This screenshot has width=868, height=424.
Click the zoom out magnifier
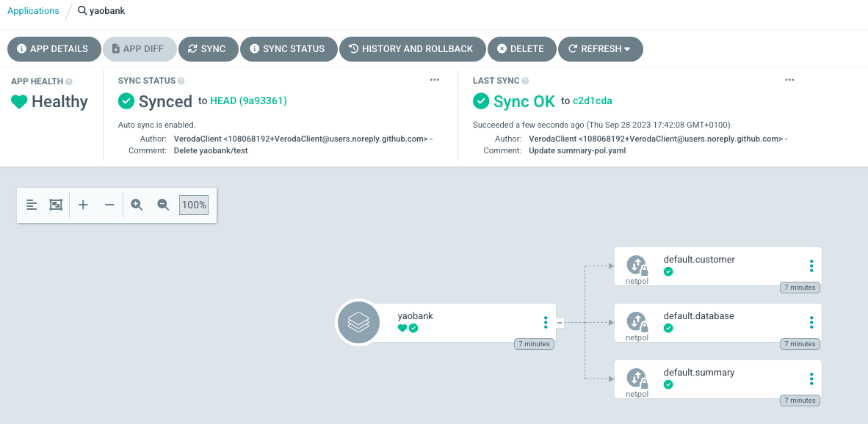click(163, 205)
